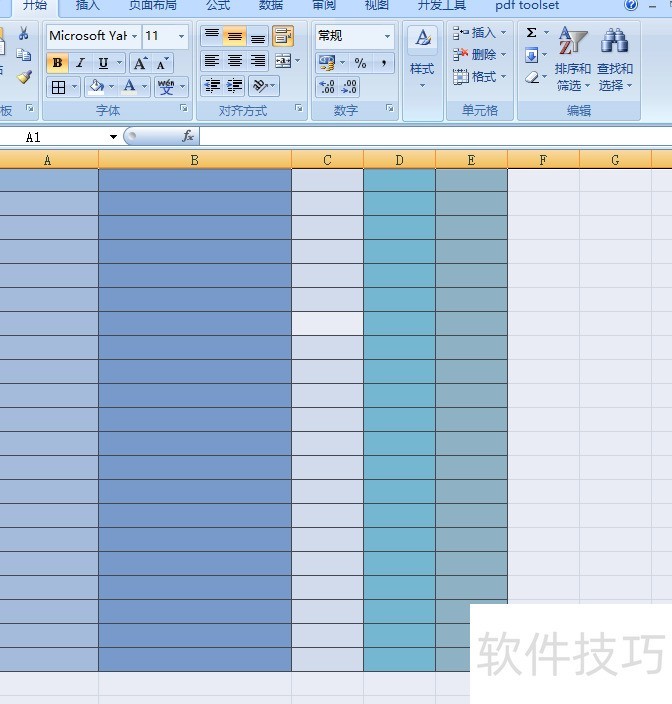672x704 pixels.
Task: Switch to the 公式 ribbon tab
Action: [218, 5]
